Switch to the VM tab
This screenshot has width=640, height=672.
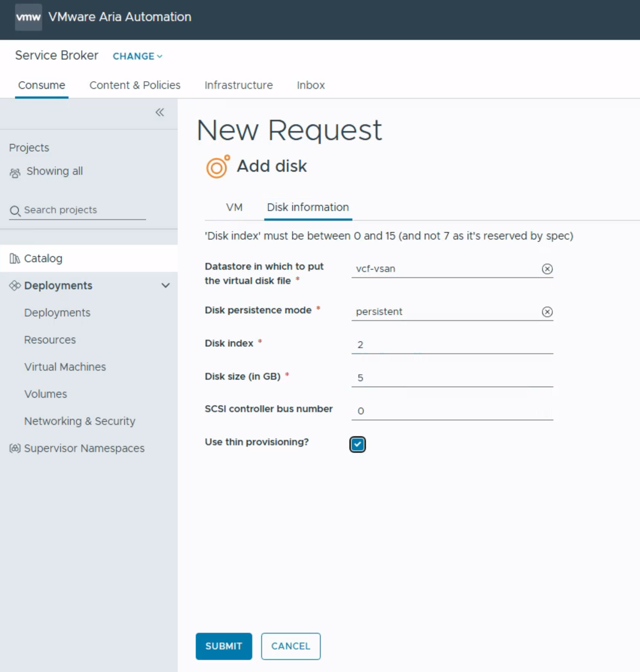tap(234, 207)
